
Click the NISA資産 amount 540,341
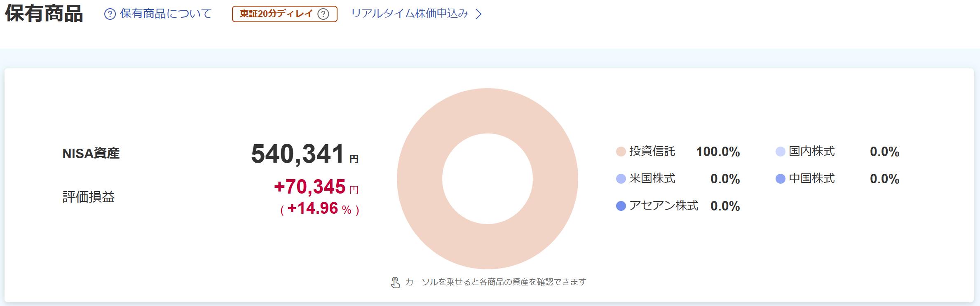(298, 154)
